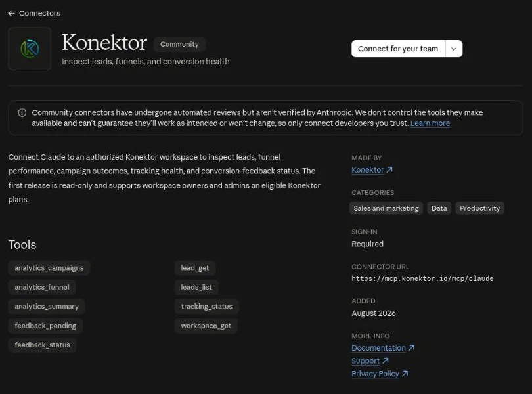The image size is (532, 394).
Task: Click the info icon in community notice
Action: coord(22,113)
